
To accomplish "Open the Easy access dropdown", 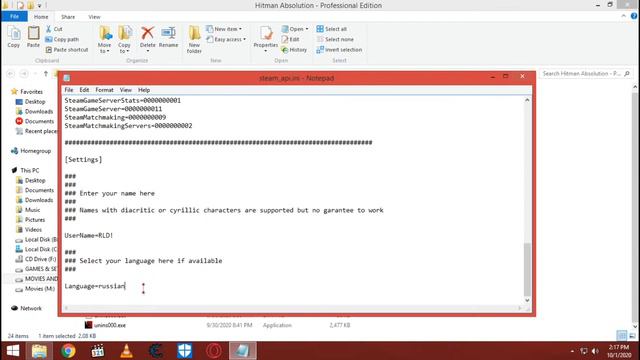I will [226, 39].
